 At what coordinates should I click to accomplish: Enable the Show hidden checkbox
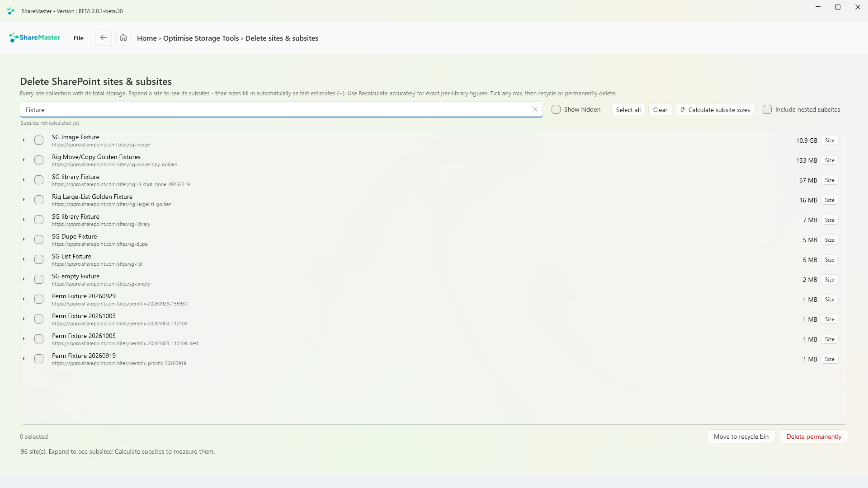point(556,109)
